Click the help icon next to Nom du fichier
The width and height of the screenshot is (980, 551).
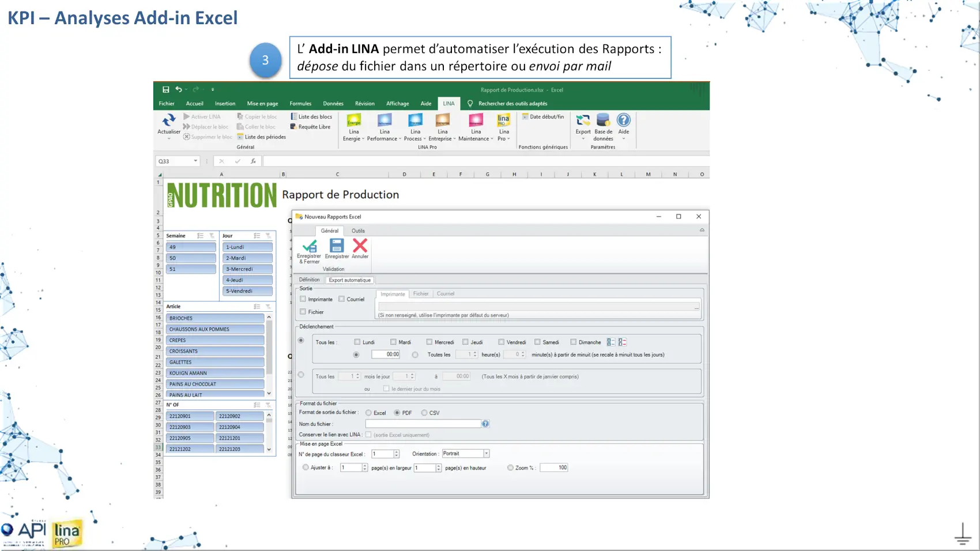point(485,424)
